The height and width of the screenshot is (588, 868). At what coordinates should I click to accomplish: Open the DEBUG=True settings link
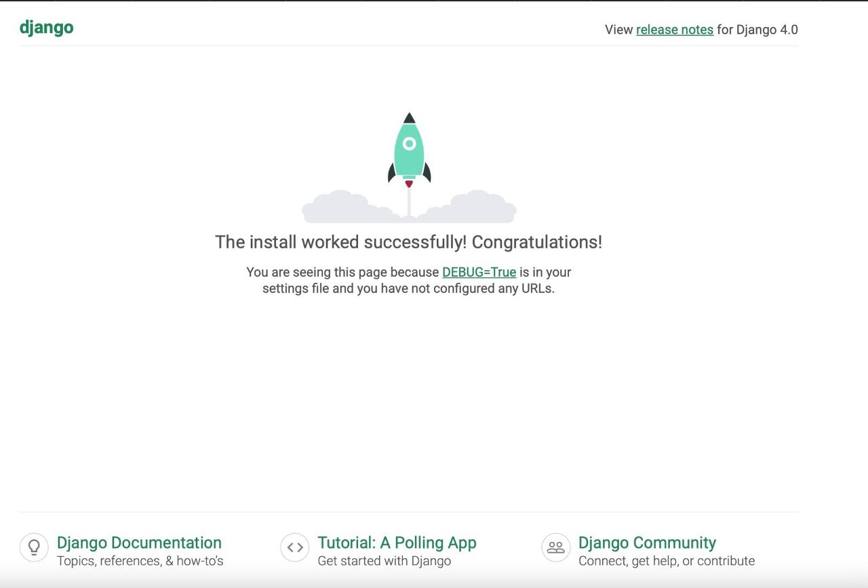(479, 272)
